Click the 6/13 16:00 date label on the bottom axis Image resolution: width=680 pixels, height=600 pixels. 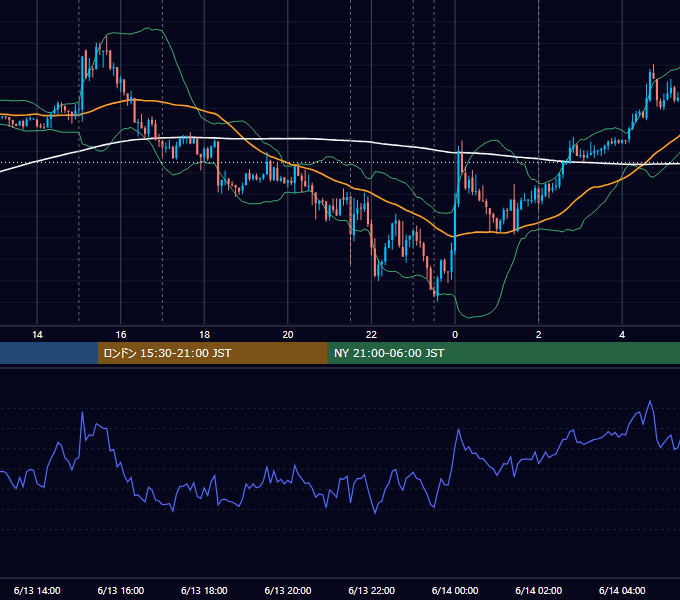click(x=121, y=590)
